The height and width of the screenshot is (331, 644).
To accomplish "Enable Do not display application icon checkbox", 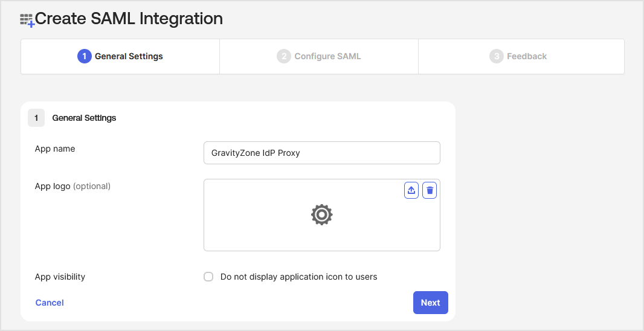I will point(208,277).
